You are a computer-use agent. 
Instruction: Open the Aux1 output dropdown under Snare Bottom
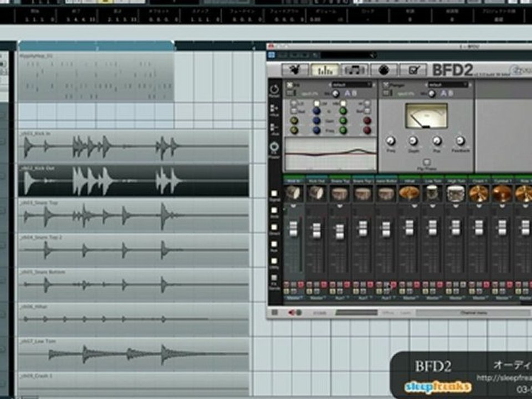tap(386, 298)
